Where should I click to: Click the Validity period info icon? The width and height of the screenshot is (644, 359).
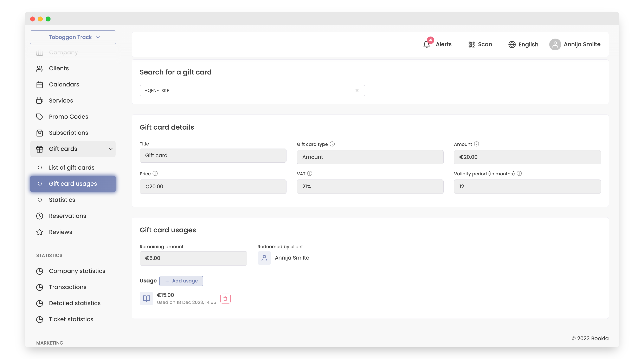tap(519, 173)
